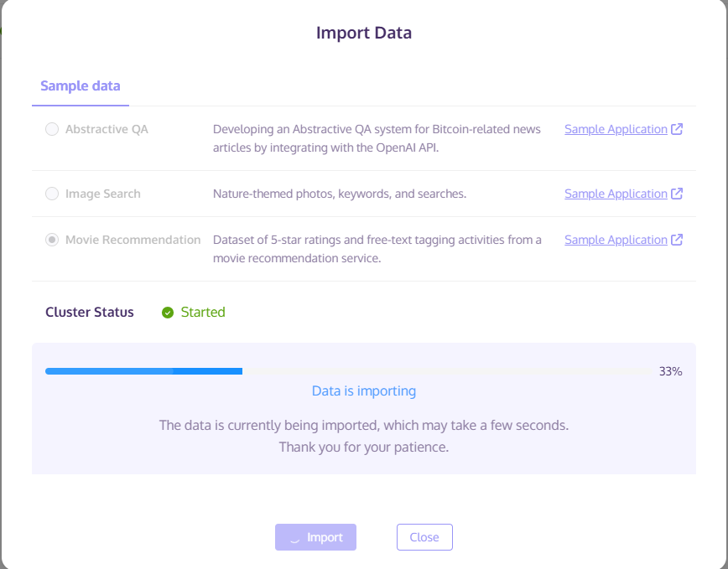Open the Sample Application link for Image Search
This screenshot has height=569, width=728.
coord(616,194)
